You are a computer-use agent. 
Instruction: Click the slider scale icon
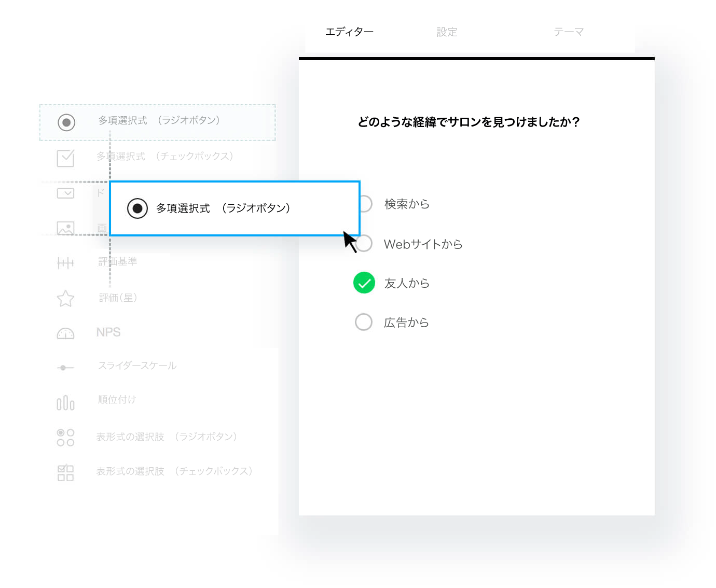pyautogui.click(x=65, y=368)
